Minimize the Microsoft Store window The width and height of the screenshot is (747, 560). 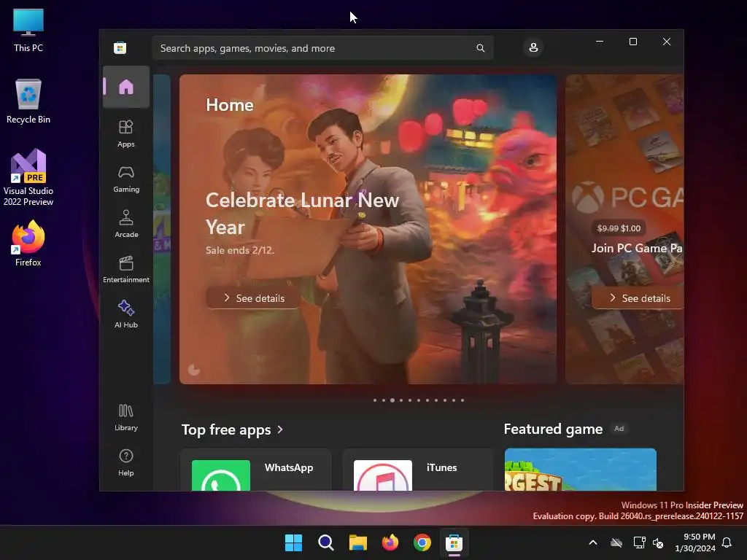pos(600,42)
